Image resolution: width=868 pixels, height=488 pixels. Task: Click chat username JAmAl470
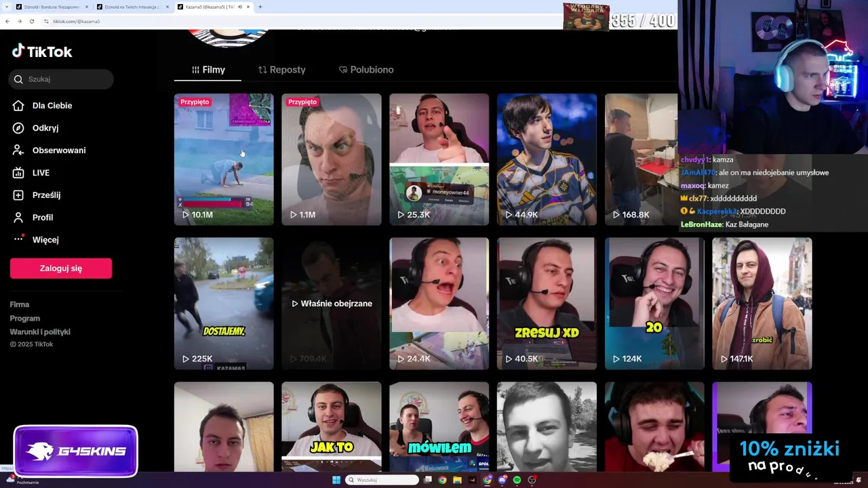pyautogui.click(x=698, y=173)
